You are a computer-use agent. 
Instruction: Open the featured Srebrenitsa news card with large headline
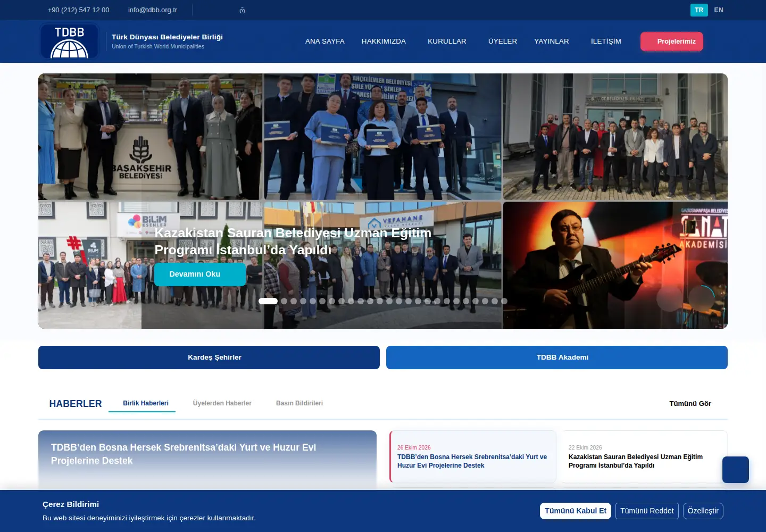(x=207, y=460)
